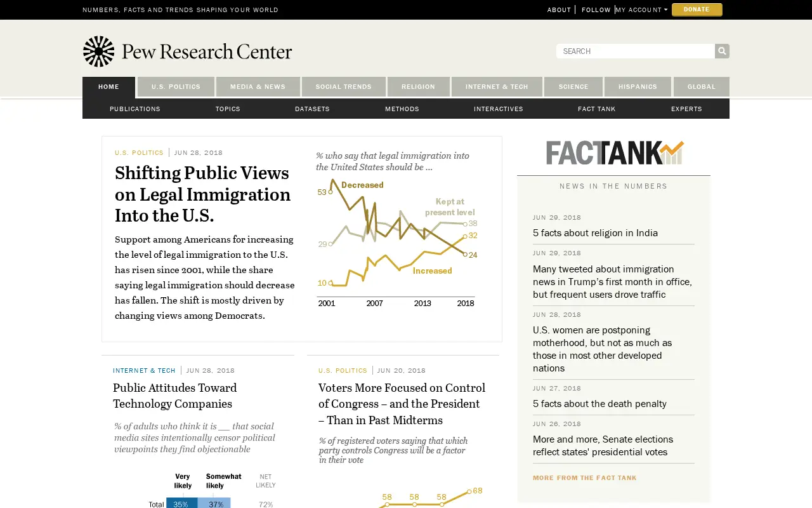Open the Fact Tank logo banner

click(x=615, y=152)
